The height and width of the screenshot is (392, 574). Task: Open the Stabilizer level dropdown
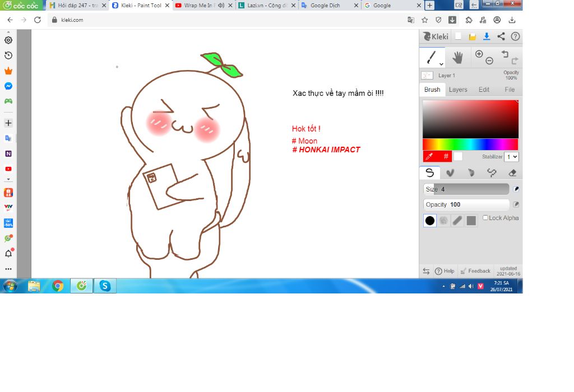pos(511,156)
